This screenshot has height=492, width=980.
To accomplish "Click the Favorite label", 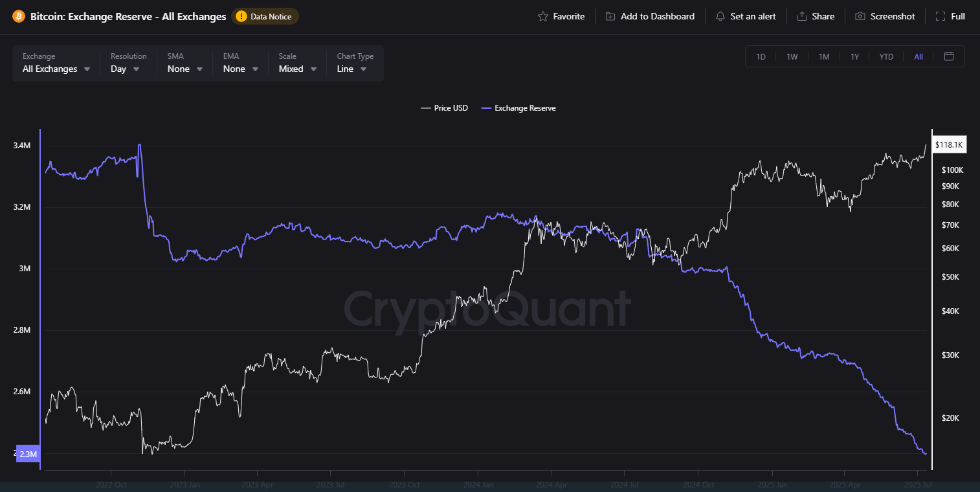I will click(569, 16).
